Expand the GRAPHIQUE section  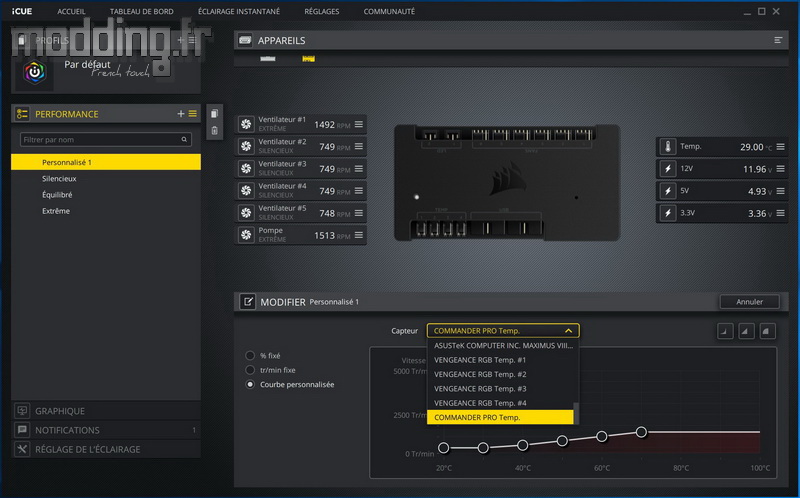pos(106,411)
